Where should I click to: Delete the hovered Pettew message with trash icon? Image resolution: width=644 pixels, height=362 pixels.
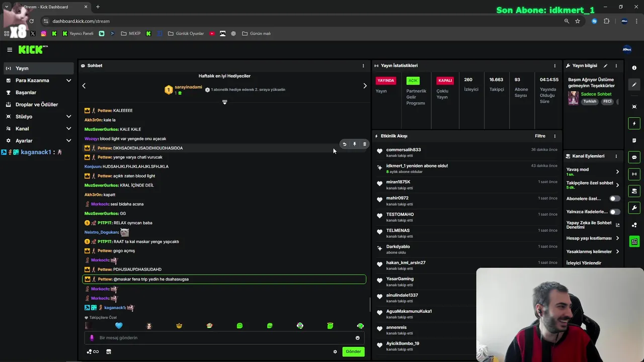(x=365, y=144)
